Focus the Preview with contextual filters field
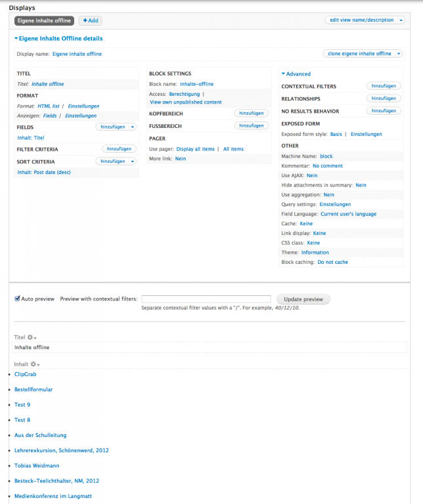 click(x=206, y=299)
